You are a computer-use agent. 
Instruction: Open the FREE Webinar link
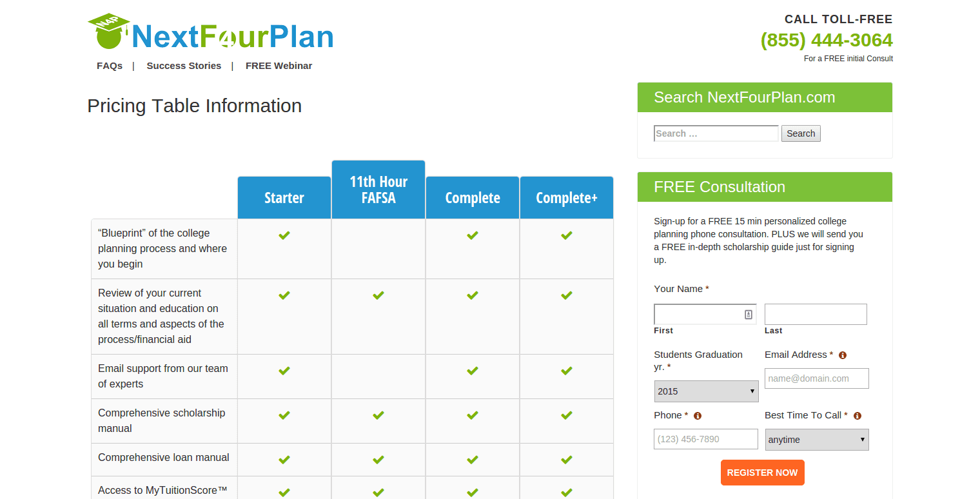[279, 65]
